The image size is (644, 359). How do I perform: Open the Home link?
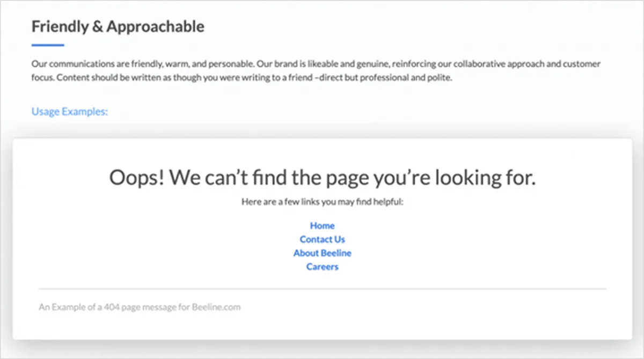click(x=322, y=225)
